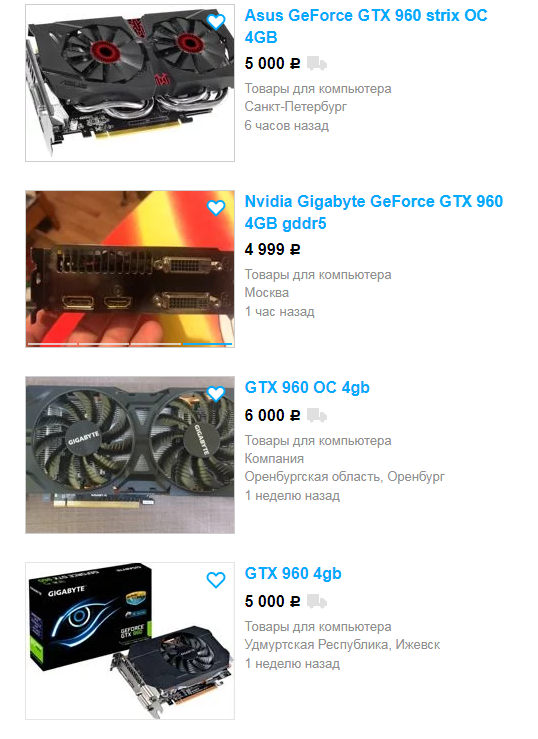View photo of card's rear ports held in hand

(x=130, y=269)
